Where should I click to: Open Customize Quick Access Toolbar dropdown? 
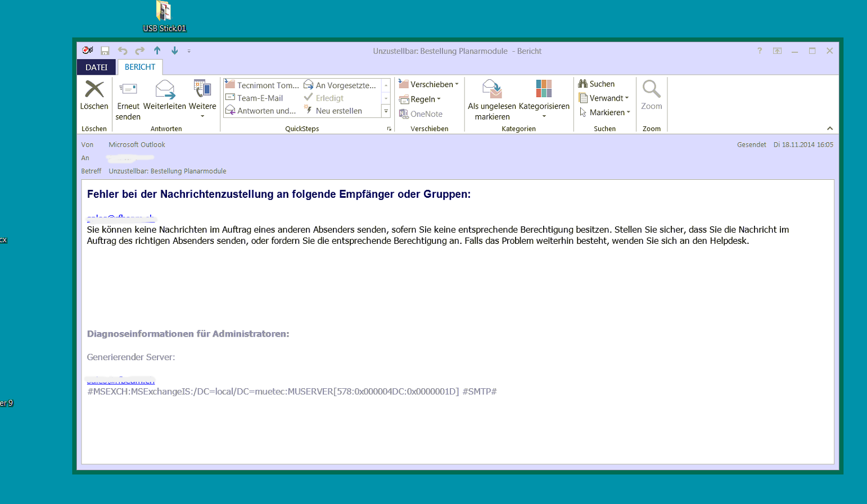189,51
